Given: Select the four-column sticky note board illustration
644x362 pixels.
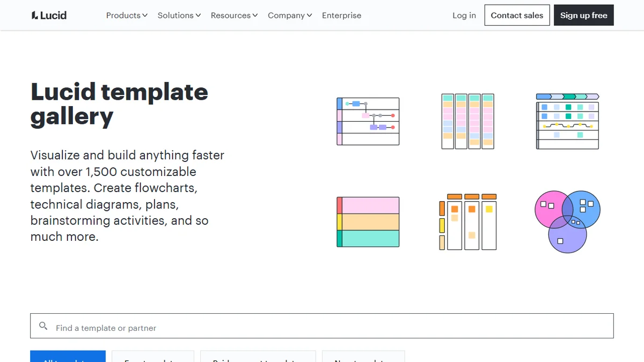Looking at the screenshot, I should [x=467, y=121].
